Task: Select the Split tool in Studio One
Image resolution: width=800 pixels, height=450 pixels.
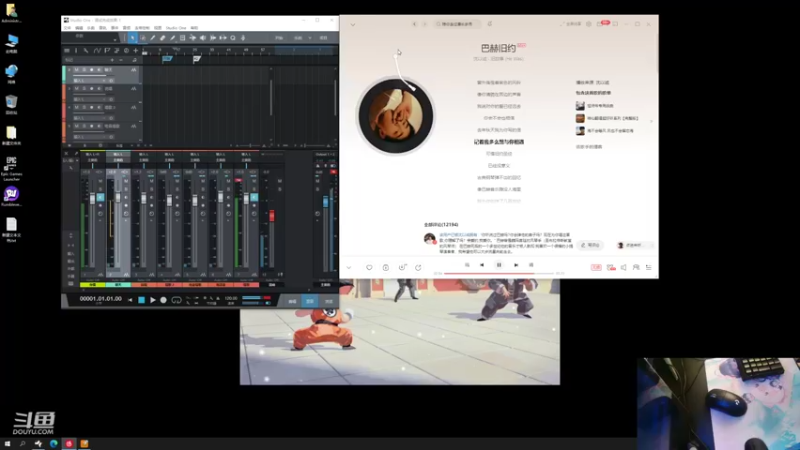Action: pyautogui.click(x=153, y=38)
